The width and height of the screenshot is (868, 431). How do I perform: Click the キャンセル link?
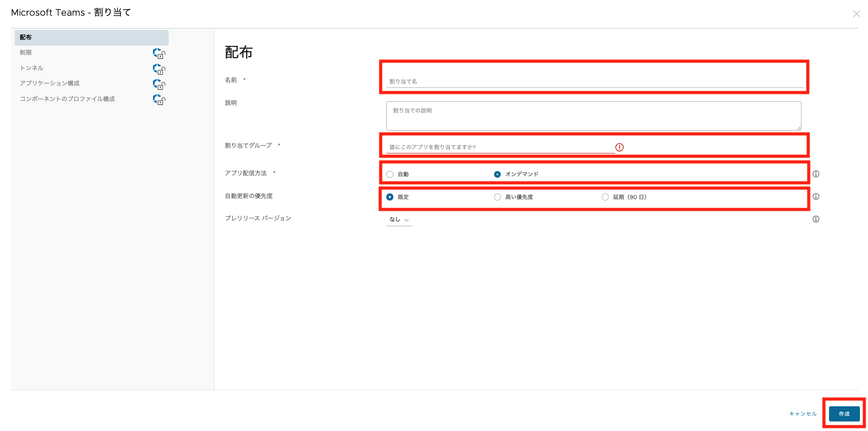click(803, 414)
